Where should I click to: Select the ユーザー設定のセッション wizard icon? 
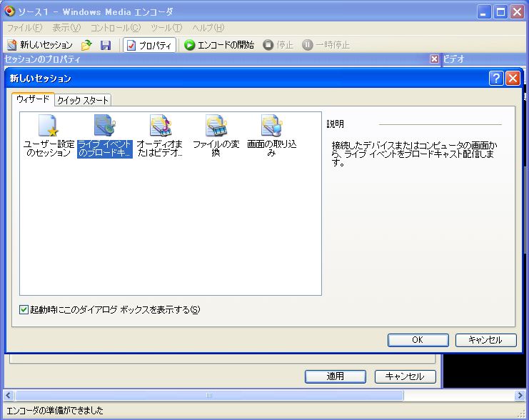pyautogui.click(x=48, y=126)
